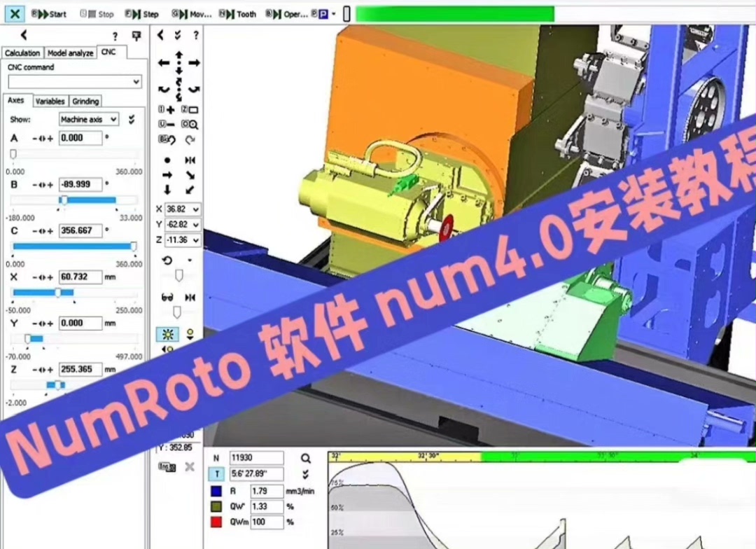Zoom to fit magnifier icon

pos(190,125)
